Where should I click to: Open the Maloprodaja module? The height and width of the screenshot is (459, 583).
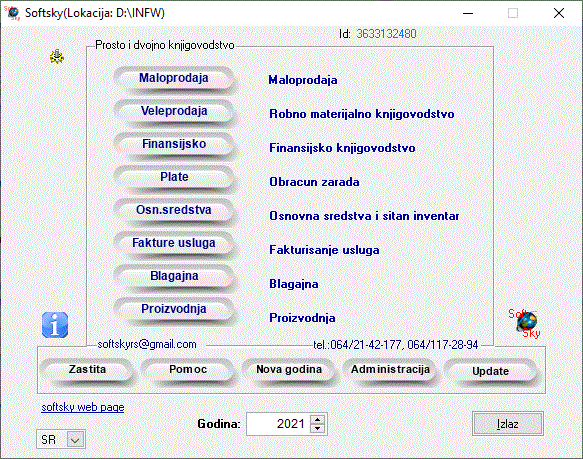click(174, 78)
